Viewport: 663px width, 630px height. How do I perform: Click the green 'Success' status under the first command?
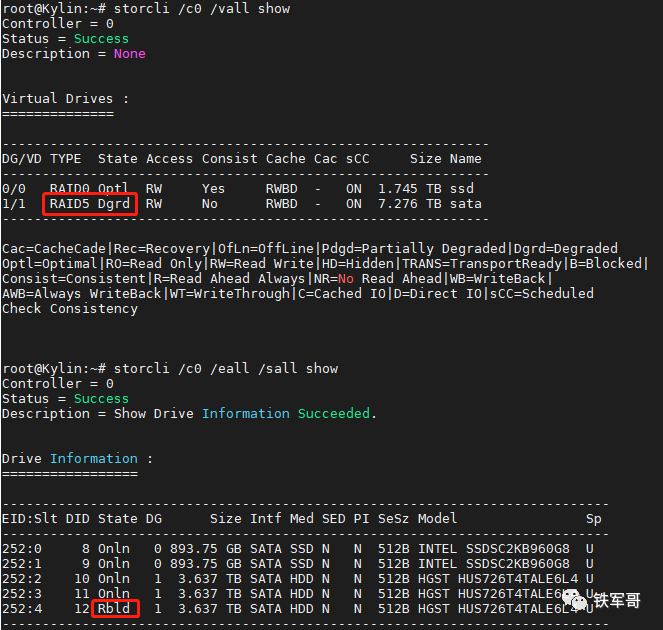point(101,39)
